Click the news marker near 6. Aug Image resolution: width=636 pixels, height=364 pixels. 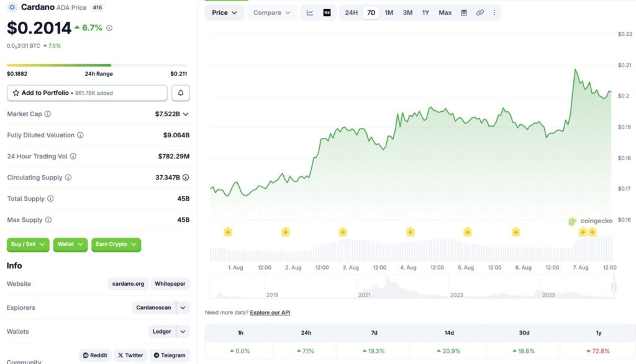click(x=516, y=232)
